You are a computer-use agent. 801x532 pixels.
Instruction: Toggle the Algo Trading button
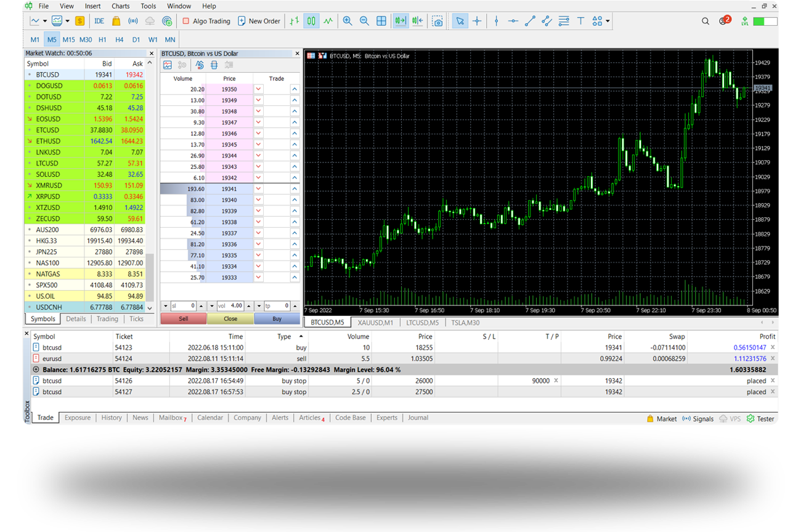[x=206, y=21]
